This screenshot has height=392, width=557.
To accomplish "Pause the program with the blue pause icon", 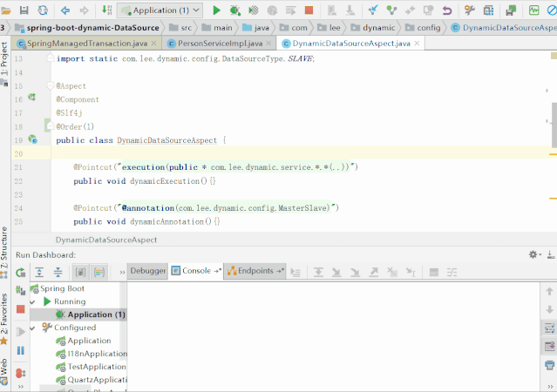I will point(21,351).
